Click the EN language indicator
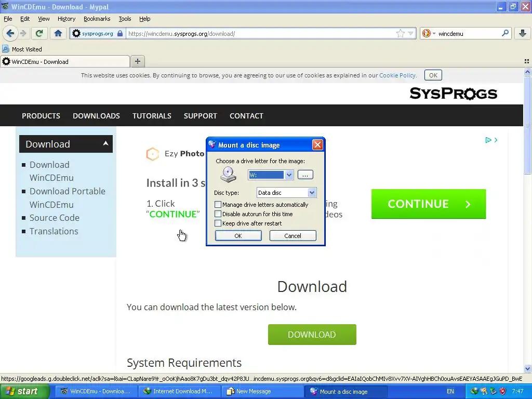This screenshot has height=399, width=532. (x=450, y=391)
